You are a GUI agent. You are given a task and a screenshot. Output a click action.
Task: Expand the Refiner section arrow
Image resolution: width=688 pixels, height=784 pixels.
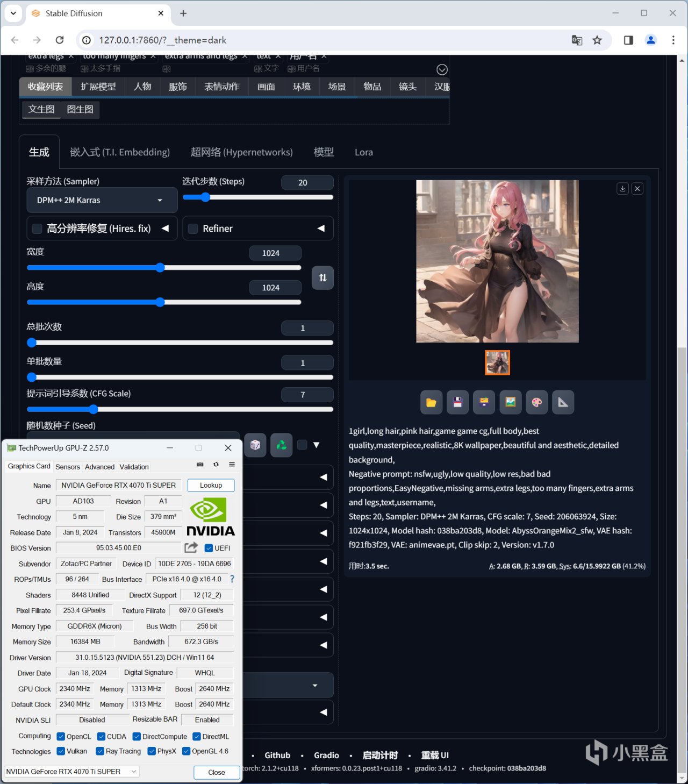pos(321,229)
